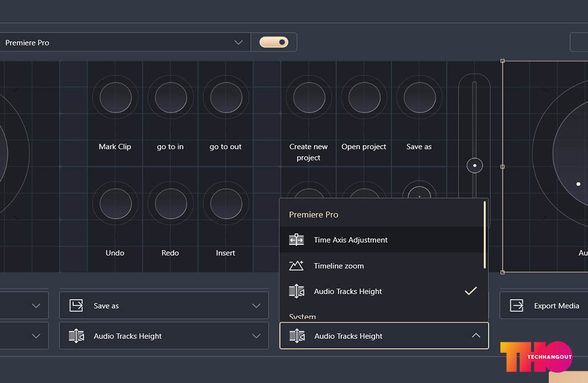The width and height of the screenshot is (588, 383).
Task: Click the Export Media icon
Action: 516,305
